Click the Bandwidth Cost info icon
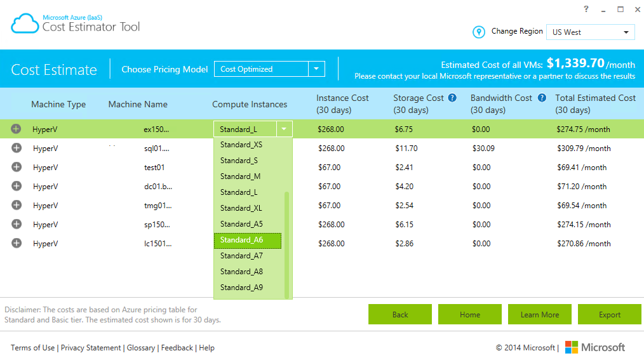The image size is (644, 358). [542, 98]
